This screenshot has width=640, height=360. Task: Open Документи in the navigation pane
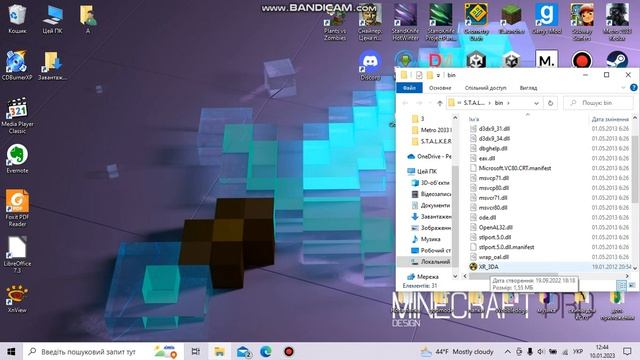coord(431,205)
